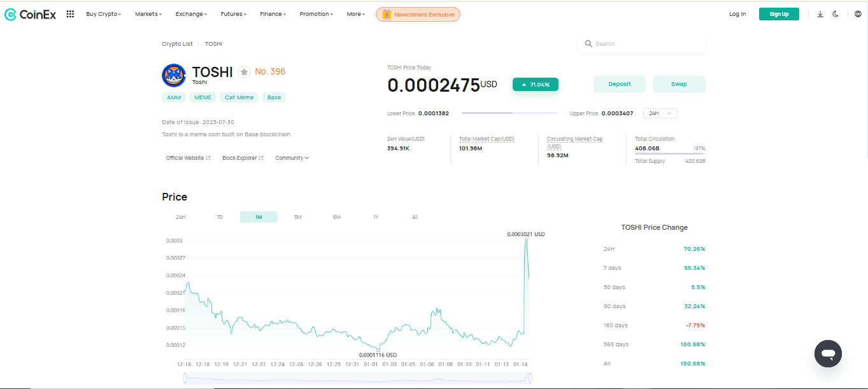This screenshot has width=868, height=389.
Task: Add TOSHI to favorites star
Action: click(244, 72)
